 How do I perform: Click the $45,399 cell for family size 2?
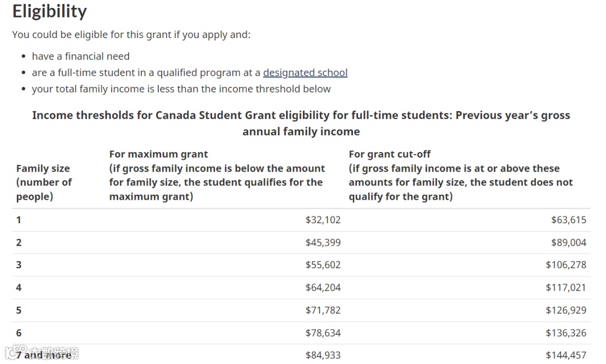(x=323, y=242)
